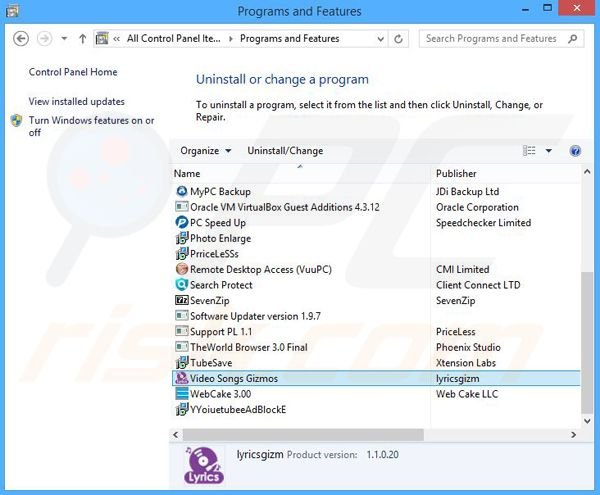The height and width of the screenshot is (495, 600).
Task: Go up one folder level
Action: pyautogui.click(x=82, y=39)
